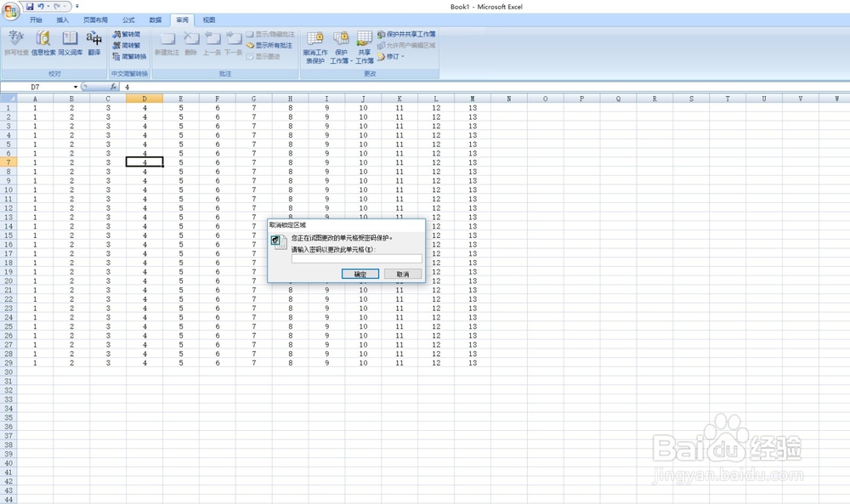
Task: Convert text with 繁转简
Action: coord(127,34)
